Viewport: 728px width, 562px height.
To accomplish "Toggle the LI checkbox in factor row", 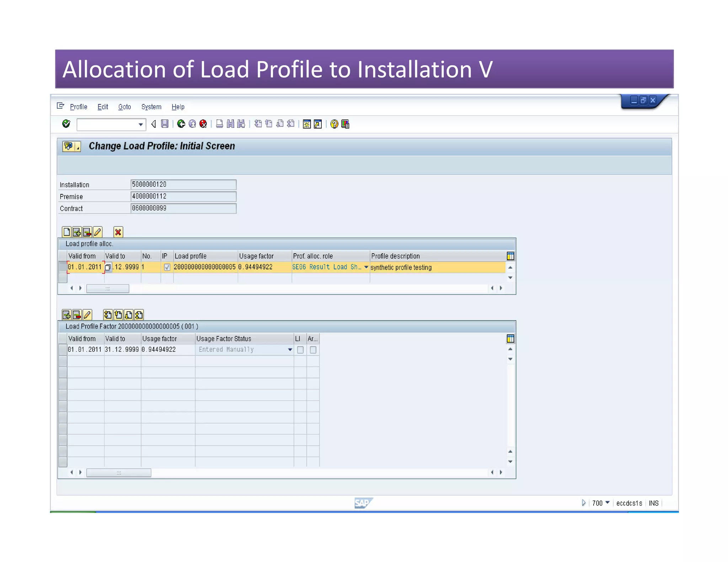I will point(300,350).
